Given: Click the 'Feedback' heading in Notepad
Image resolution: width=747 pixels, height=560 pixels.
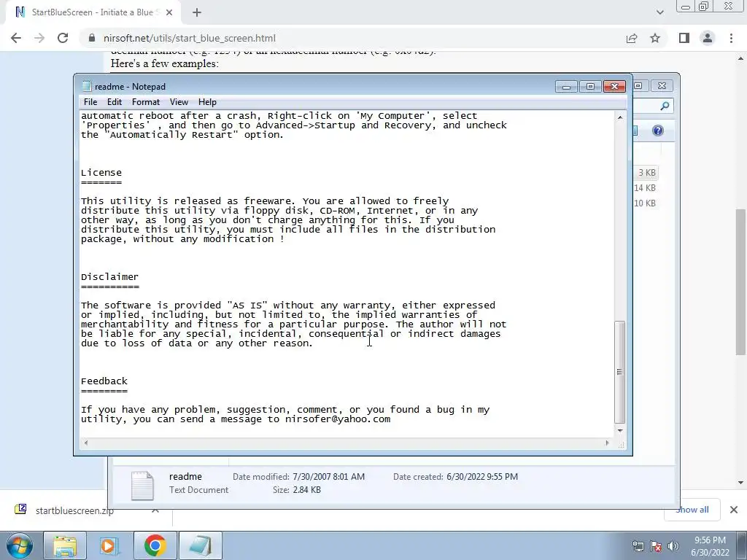Looking at the screenshot, I should click(104, 381).
